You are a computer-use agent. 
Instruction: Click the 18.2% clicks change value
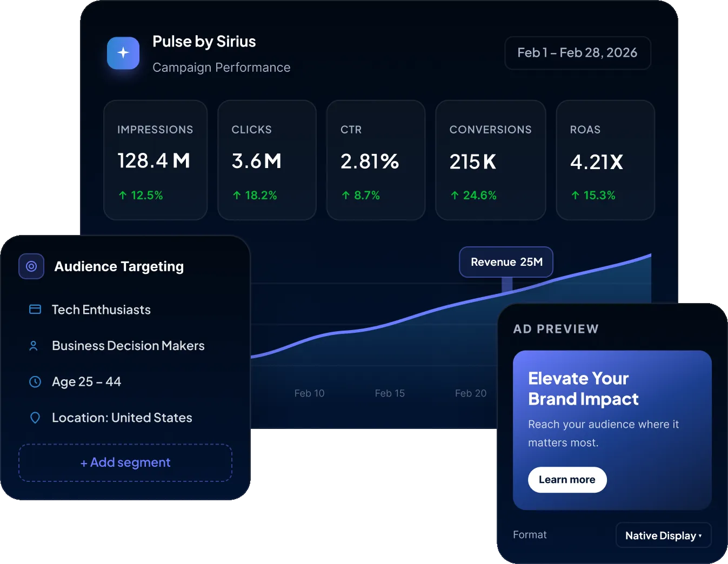[261, 196]
